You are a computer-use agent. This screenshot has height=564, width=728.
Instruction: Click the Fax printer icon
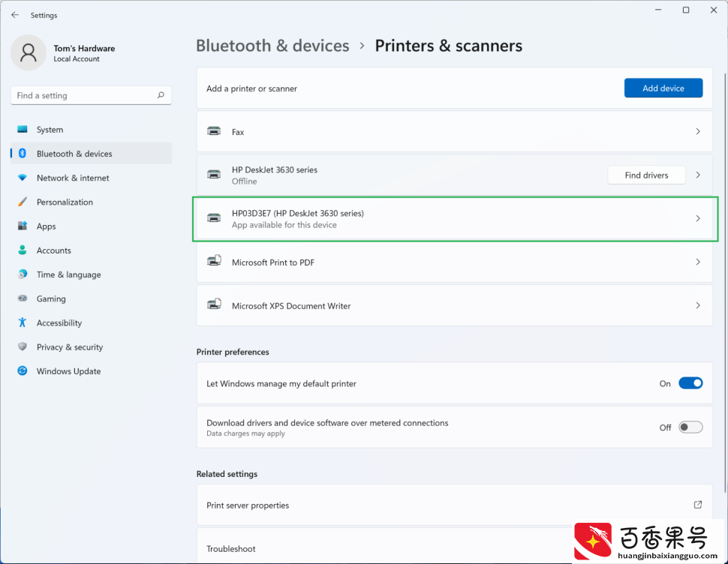[x=214, y=131]
